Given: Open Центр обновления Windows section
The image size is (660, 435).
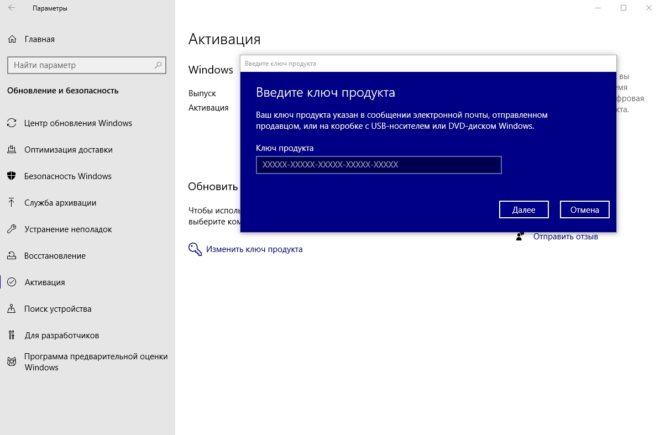Looking at the screenshot, I should [78, 123].
